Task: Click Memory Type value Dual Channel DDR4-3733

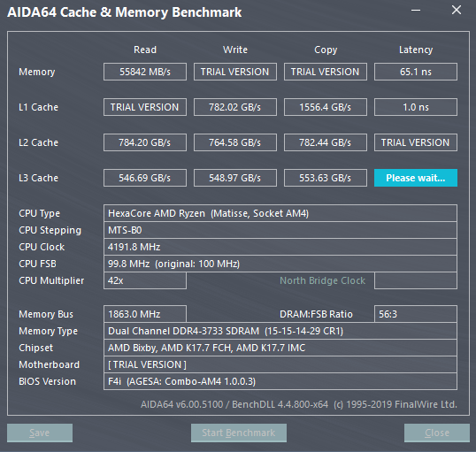Action: [280, 331]
